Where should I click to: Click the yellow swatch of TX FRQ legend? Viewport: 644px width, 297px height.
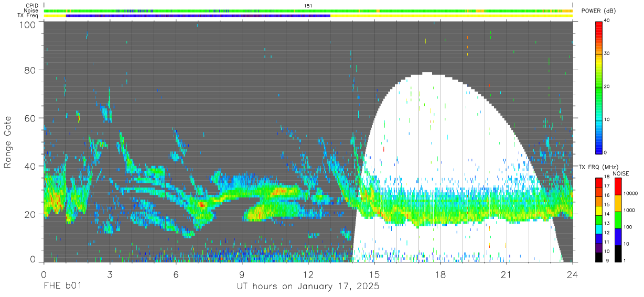click(x=599, y=211)
